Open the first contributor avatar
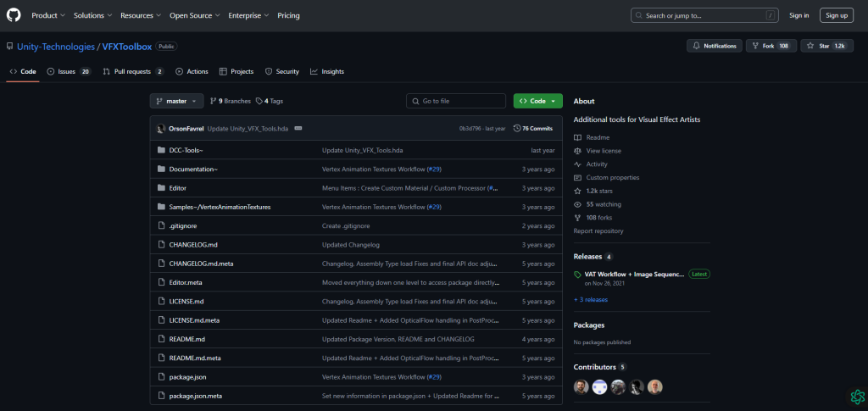The width and height of the screenshot is (868, 411). pos(581,386)
